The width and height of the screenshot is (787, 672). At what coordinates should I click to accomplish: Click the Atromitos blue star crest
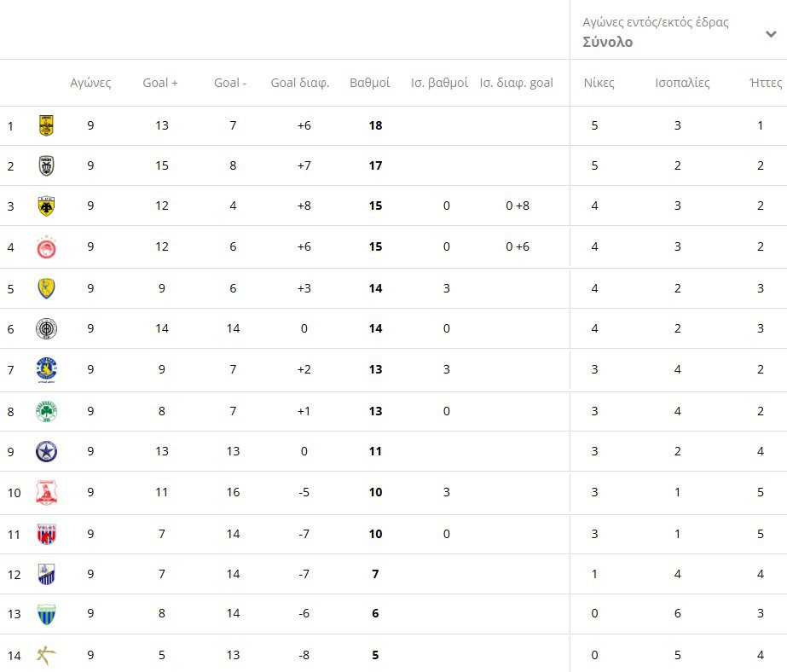[46, 451]
